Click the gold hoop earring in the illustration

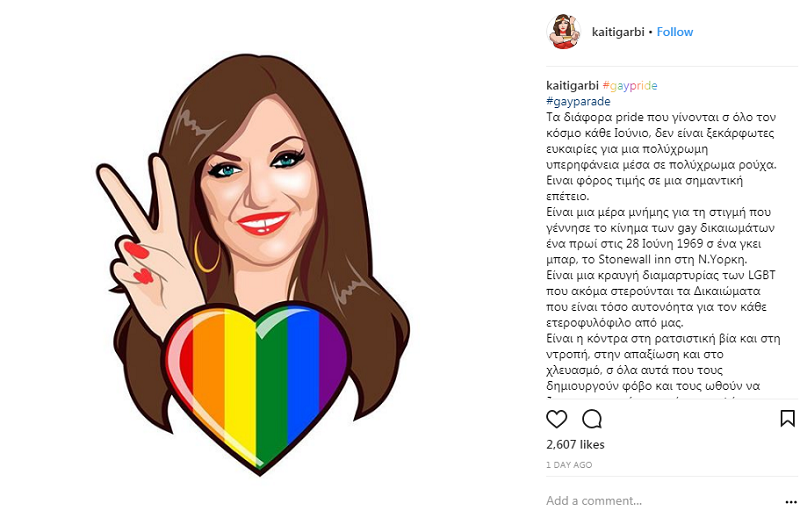coord(207,252)
